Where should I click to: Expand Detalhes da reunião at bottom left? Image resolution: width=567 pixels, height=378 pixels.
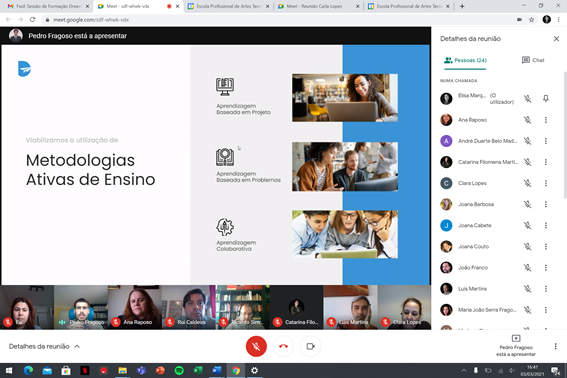point(44,346)
